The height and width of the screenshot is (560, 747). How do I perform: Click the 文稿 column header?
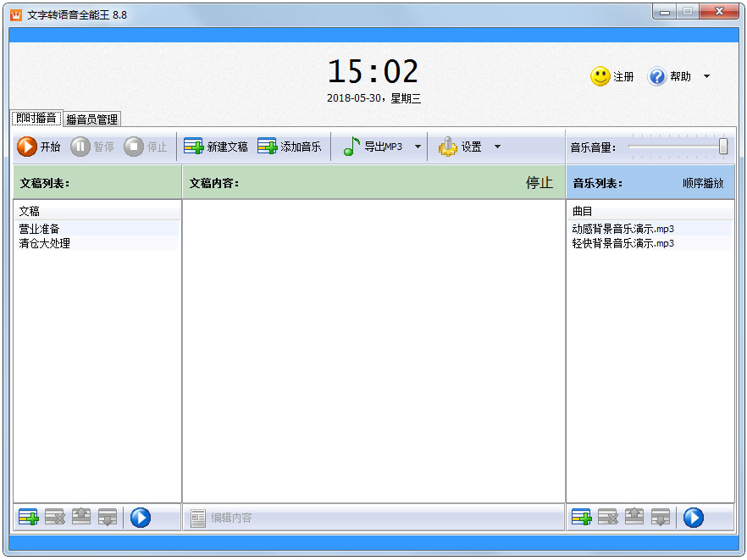(97, 211)
